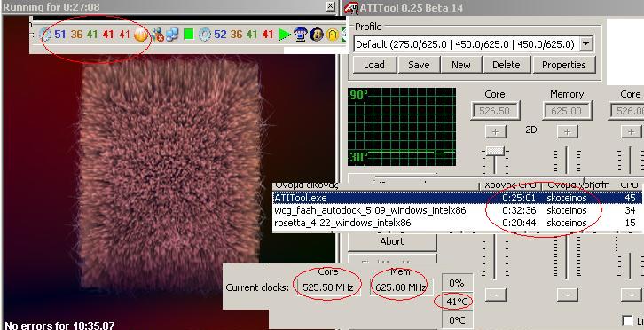Screen dimensions: 644x330
Task: Click the Abort button
Action: (392, 241)
